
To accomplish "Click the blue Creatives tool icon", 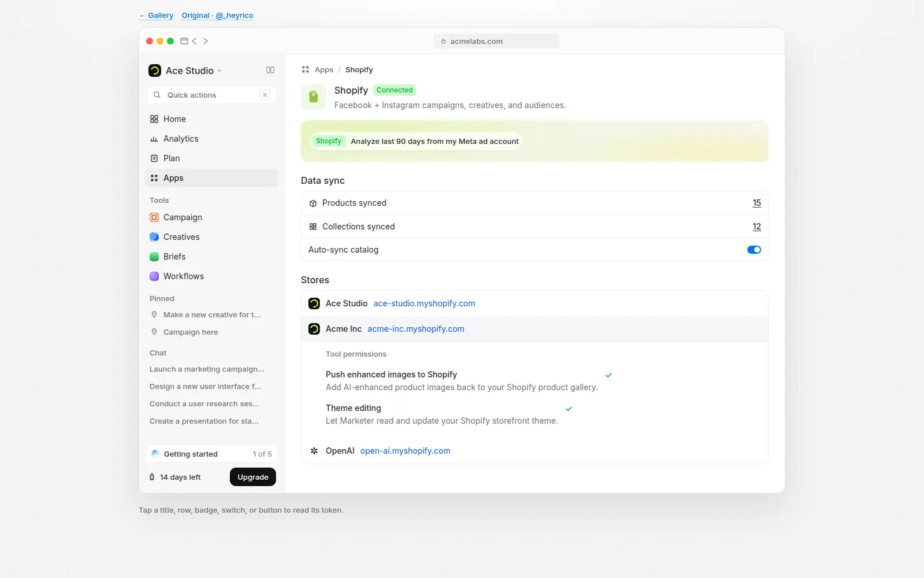I will click(x=154, y=237).
